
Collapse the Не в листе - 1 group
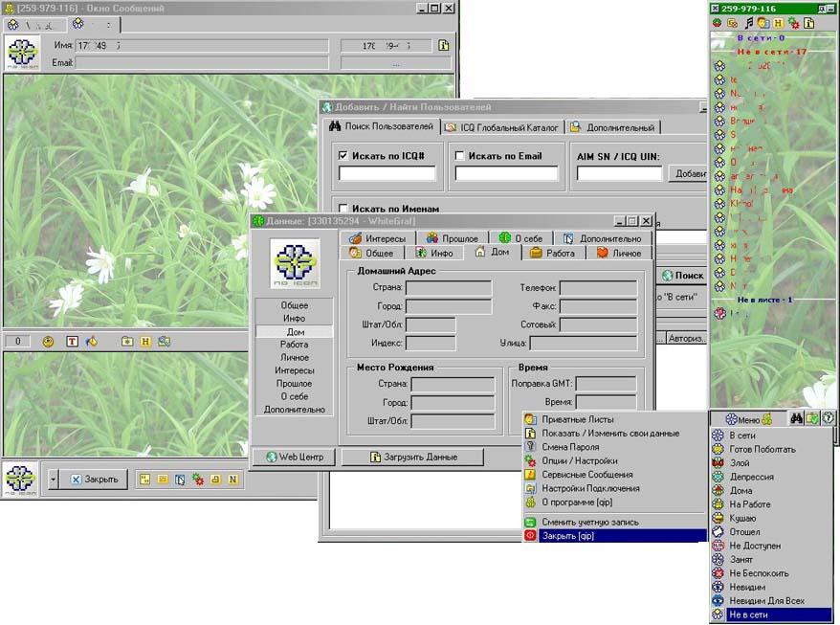click(764, 300)
